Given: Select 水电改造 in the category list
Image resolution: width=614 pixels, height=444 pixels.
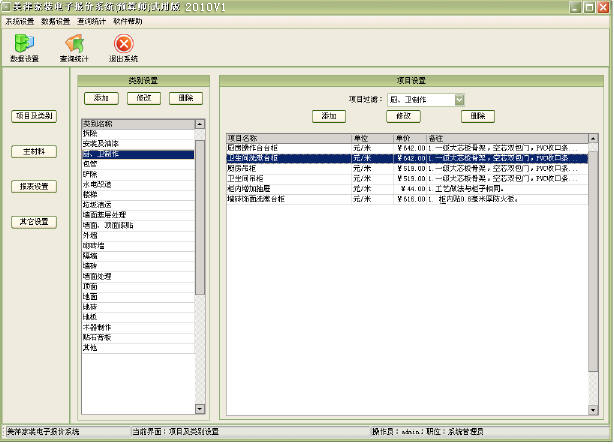Looking at the screenshot, I should pyautogui.click(x=98, y=183).
